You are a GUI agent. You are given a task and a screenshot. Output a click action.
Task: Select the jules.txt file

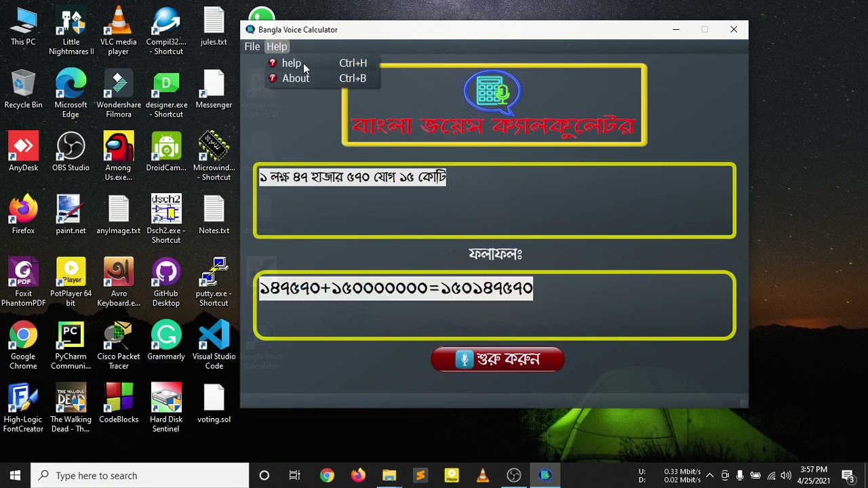pyautogui.click(x=214, y=27)
